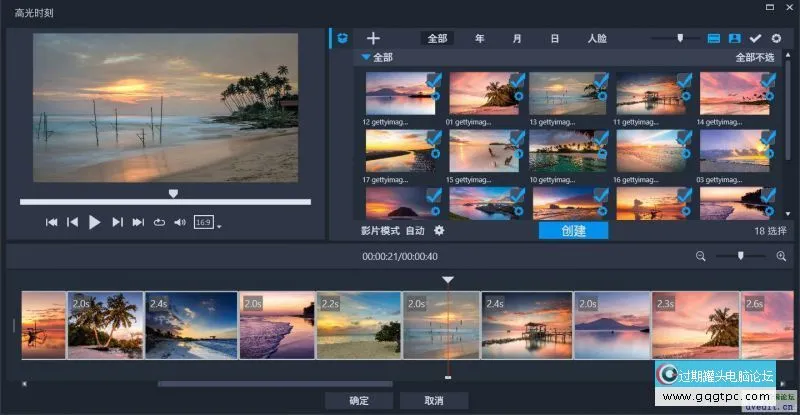Screen dimensions: 800x415
Task: Jump to the start of the preview
Action: [52, 222]
